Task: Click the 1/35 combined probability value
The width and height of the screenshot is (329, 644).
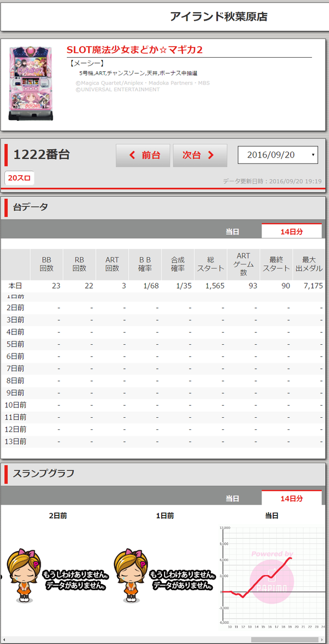Action: coord(184,286)
